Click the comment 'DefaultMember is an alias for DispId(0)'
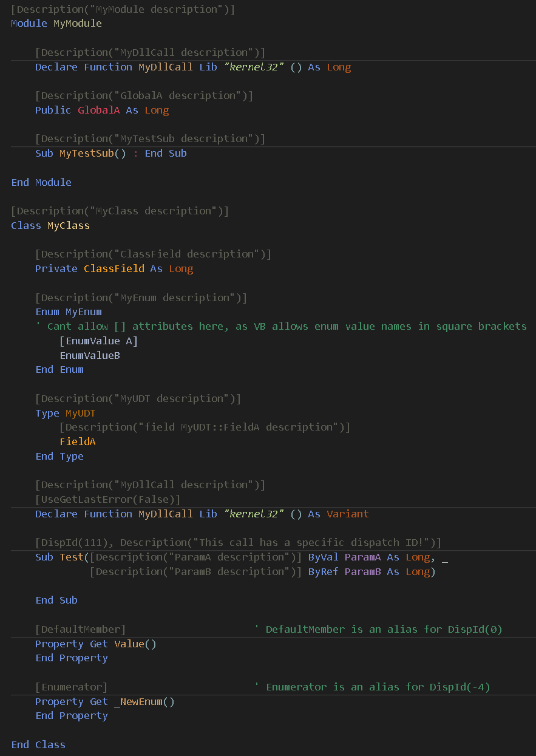The height and width of the screenshot is (756, 536). pos(378,630)
